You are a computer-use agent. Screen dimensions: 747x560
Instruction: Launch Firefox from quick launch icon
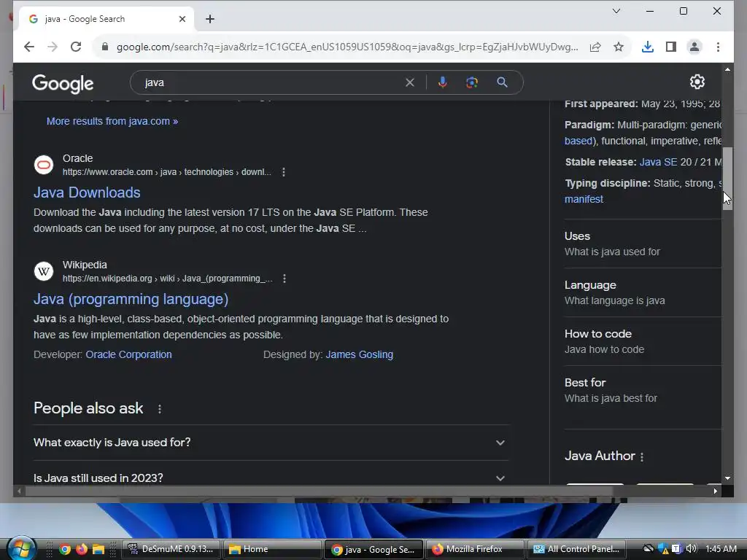(82, 549)
